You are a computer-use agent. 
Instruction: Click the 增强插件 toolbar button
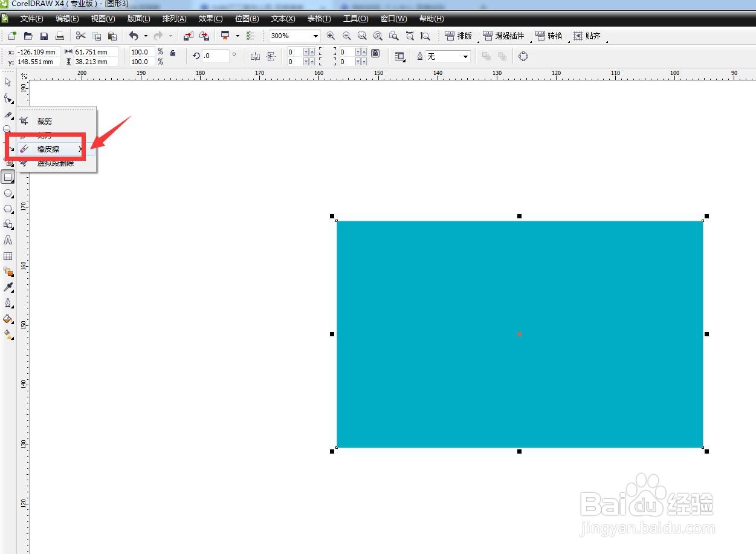504,36
